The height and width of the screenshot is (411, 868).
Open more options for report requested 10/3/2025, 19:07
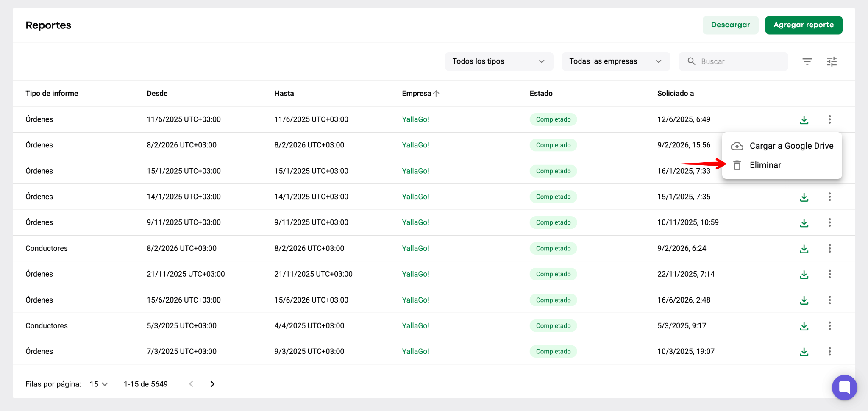[829, 351]
